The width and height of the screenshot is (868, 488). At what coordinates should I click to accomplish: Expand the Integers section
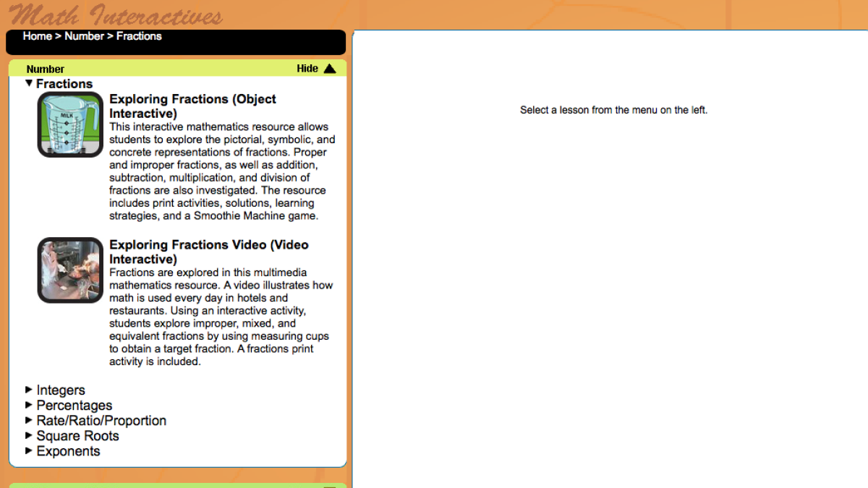pos(61,390)
